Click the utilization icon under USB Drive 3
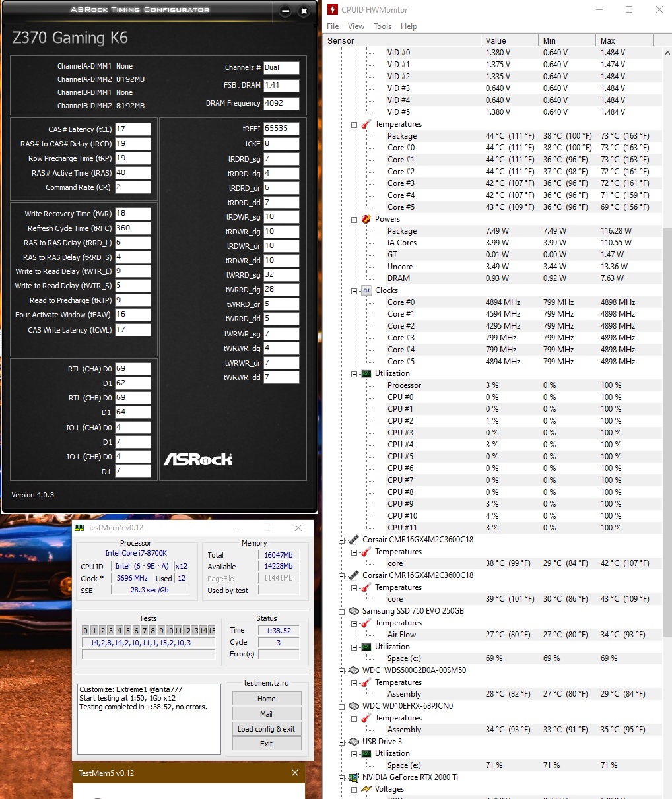 366,753
